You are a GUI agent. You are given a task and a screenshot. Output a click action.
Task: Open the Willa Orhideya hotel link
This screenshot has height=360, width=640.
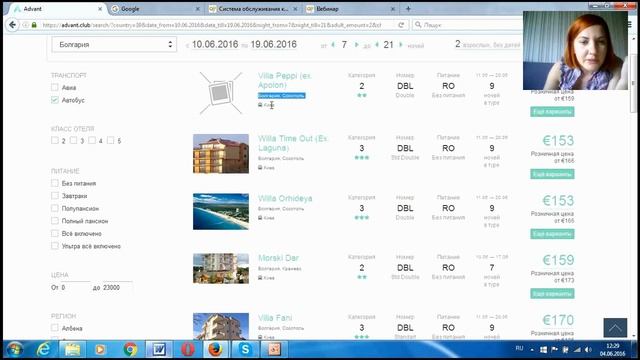pos(285,198)
